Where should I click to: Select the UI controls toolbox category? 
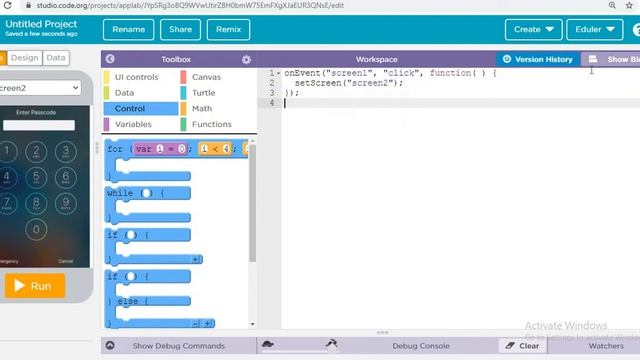136,77
